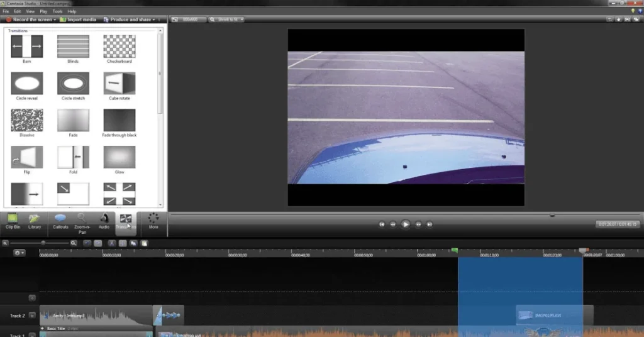Viewport: 644px width, 337px height.
Task: Click the transitions panel scroll-up arrow
Action: pos(160,31)
